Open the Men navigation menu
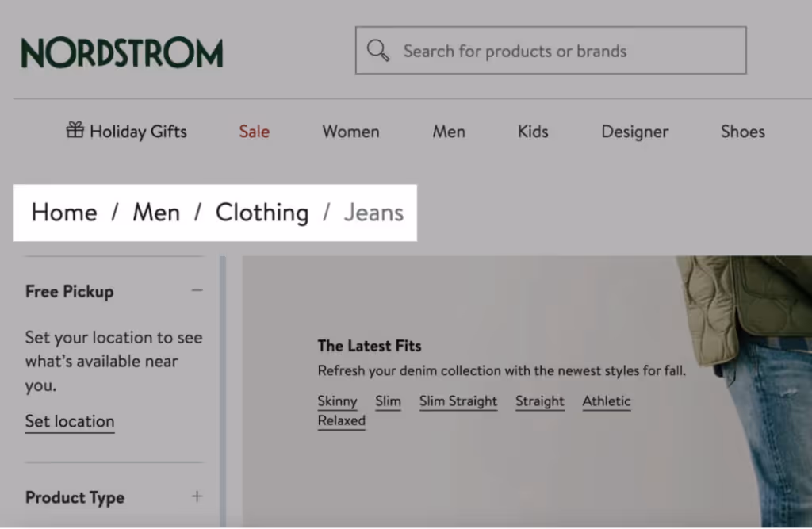 pyautogui.click(x=448, y=132)
